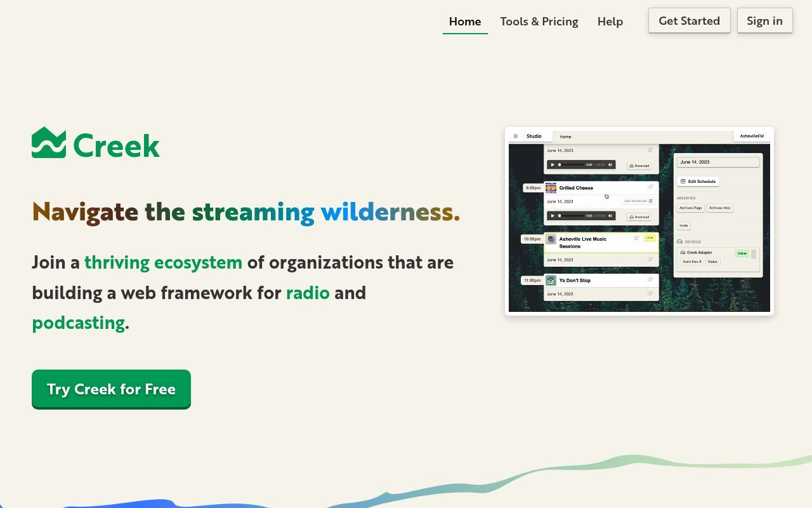Click the Get Started button
The image size is (812, 508).
pyautogui.click(x=689, y=20)
